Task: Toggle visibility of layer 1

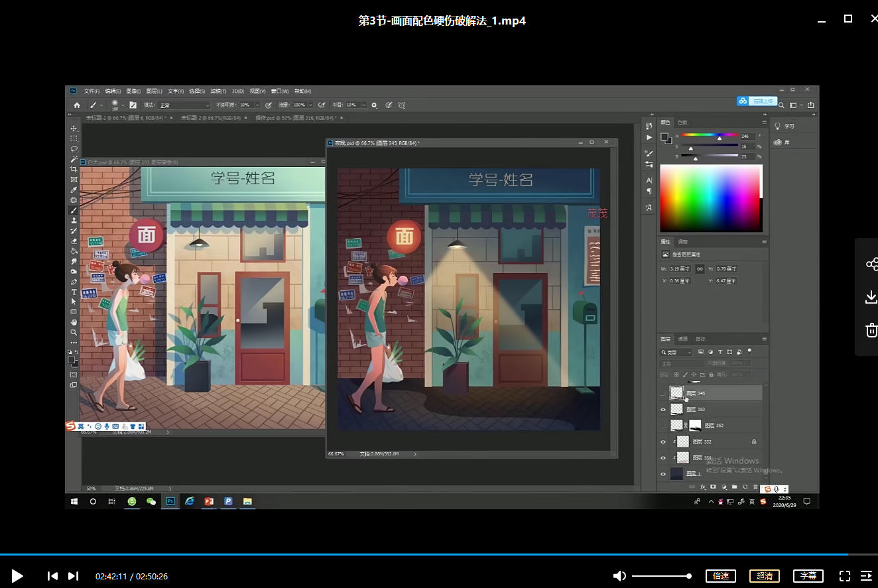Action: [x=663, y=474]
